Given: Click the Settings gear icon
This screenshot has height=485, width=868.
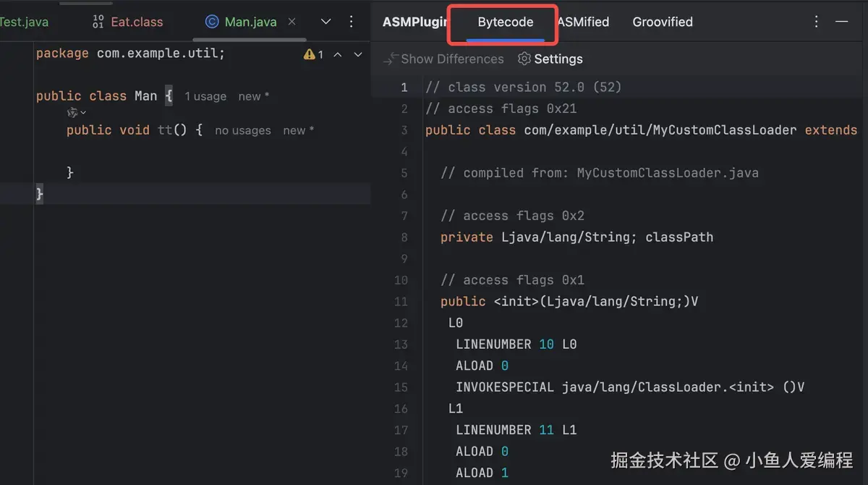Looking at the screenshot, I should click(x=524, y=59).
